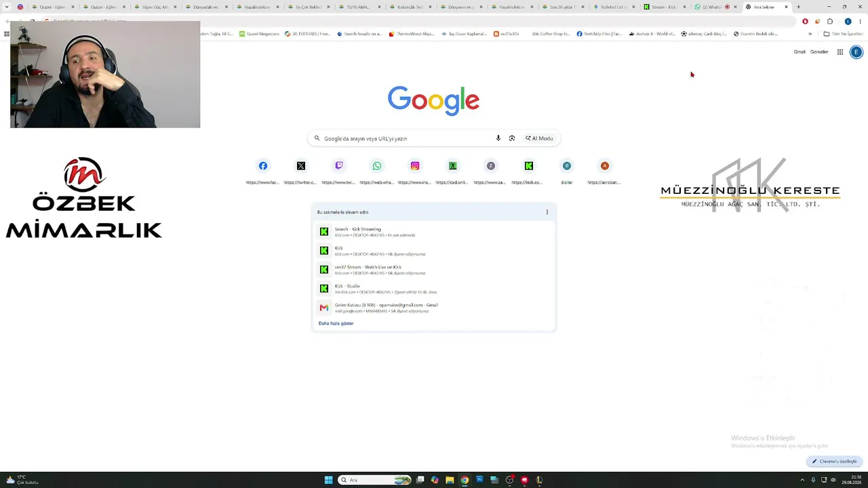868x488 pixels.
Task: Open the X (Twitter) shortcut tile
Action: 300,171
